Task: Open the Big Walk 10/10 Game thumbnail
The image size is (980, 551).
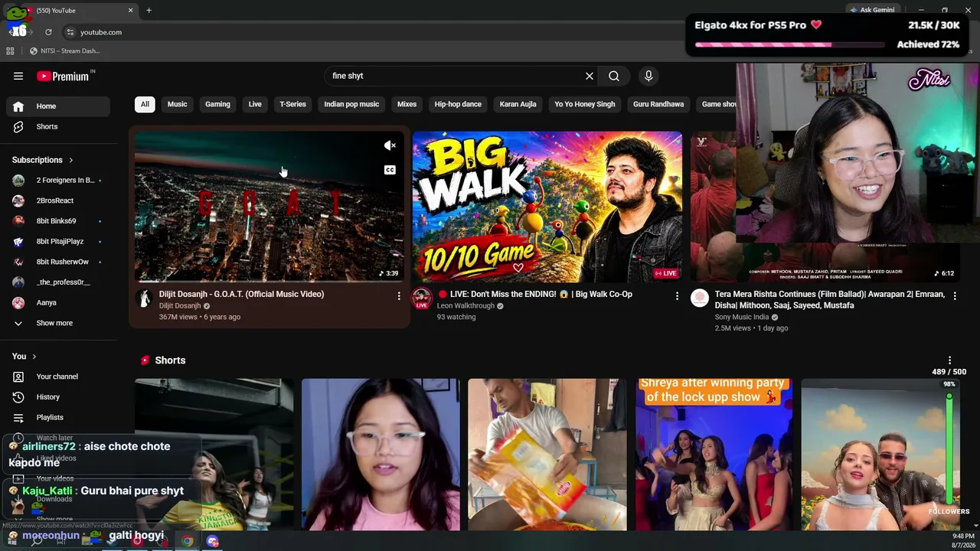Action: click(x=547, y=206)
